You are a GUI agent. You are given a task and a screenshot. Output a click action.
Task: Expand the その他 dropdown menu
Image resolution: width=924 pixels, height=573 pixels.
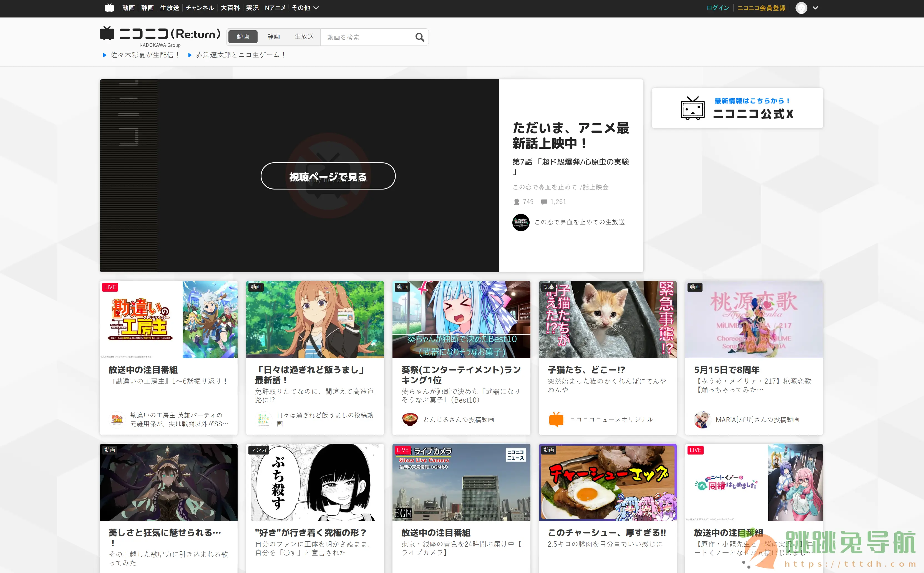click(x=305, y=7)
